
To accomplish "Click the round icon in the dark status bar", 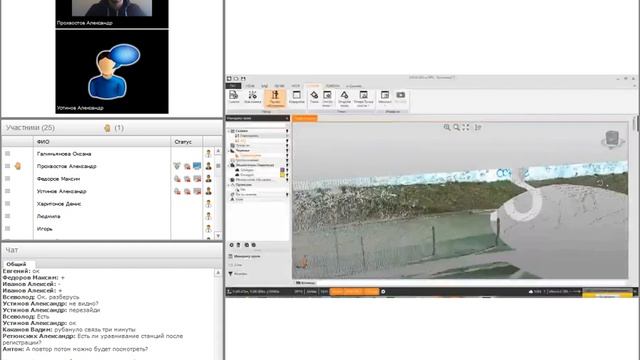I will coord(383,291).
